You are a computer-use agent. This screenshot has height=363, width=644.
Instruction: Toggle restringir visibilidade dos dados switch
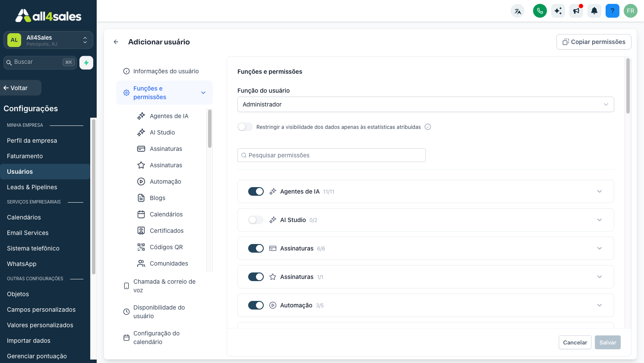point(245,127)
